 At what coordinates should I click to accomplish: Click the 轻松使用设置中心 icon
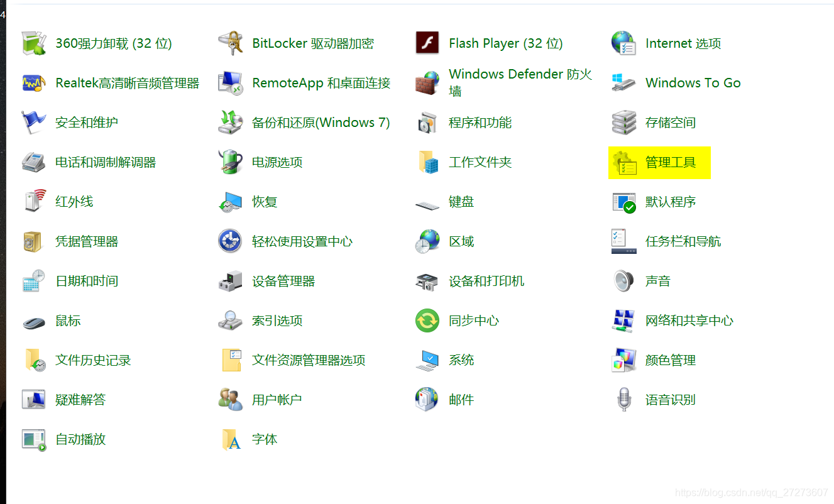(x=231, y=241)
